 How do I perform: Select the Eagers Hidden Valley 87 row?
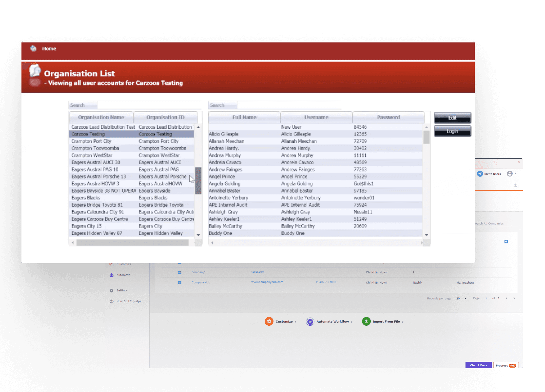click(x=132, y=233)
